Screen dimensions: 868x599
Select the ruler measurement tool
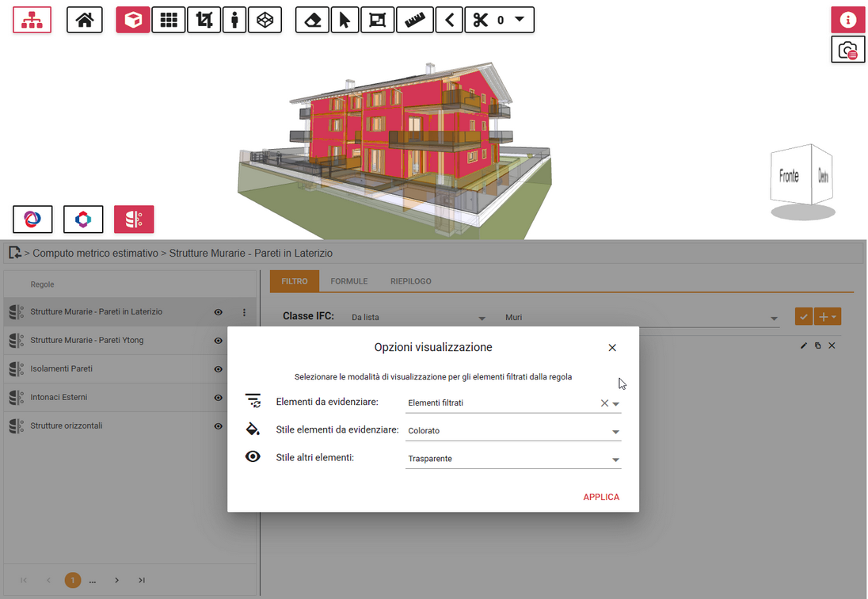pos(415,20)
